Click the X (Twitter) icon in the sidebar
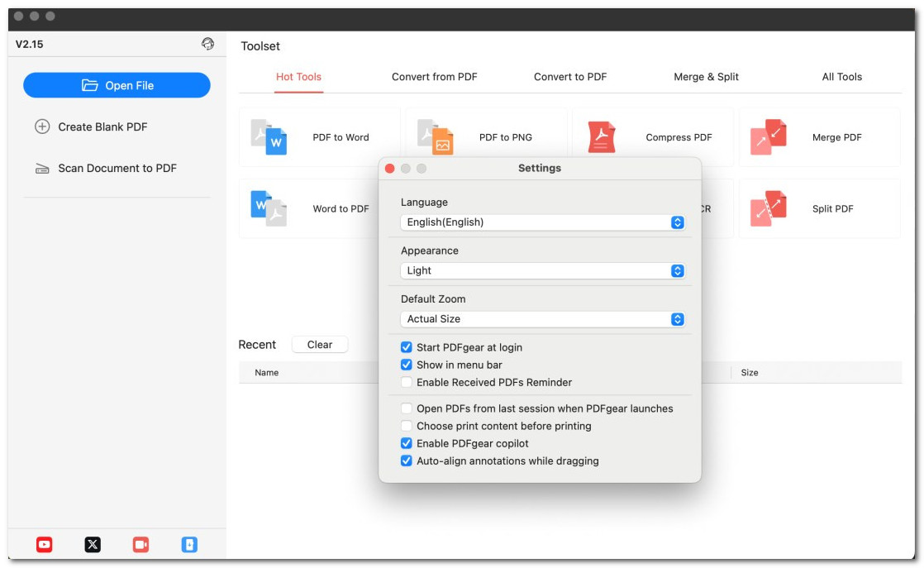Screen dimensions: 924x568 coord(93,544)
